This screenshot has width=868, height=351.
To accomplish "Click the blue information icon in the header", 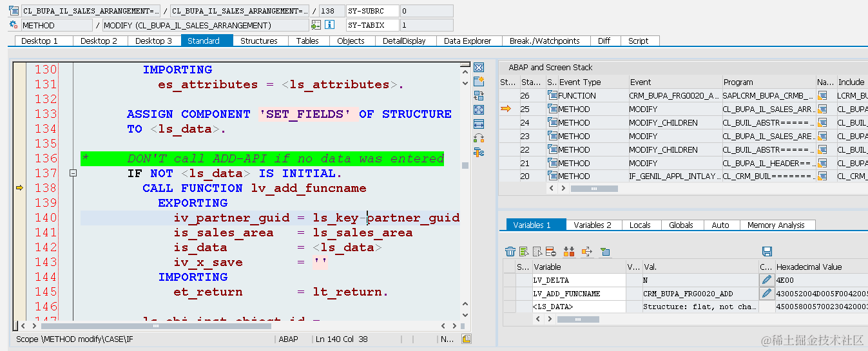I will [x=329, y=25].
